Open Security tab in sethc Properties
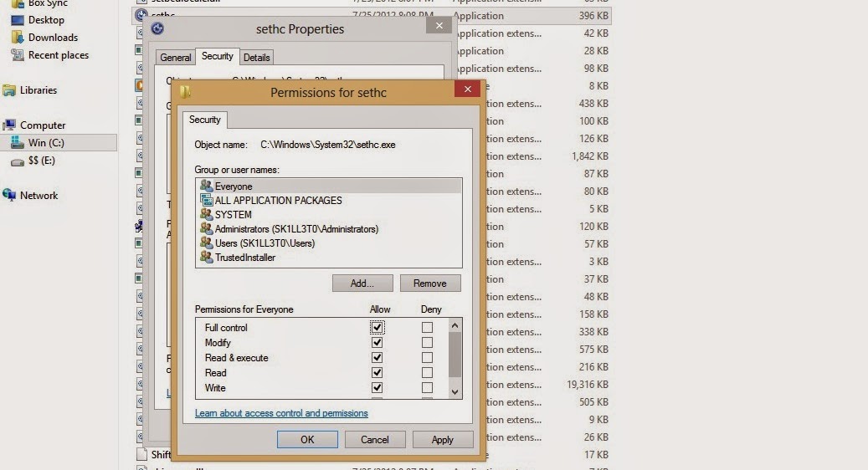The width and height of the screenshot is (868, 470). pos(217,56)
